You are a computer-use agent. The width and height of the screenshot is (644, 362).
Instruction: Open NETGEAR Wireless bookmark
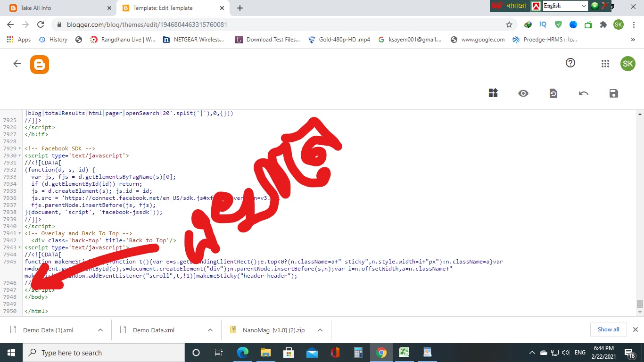click(x=193, y=40)
